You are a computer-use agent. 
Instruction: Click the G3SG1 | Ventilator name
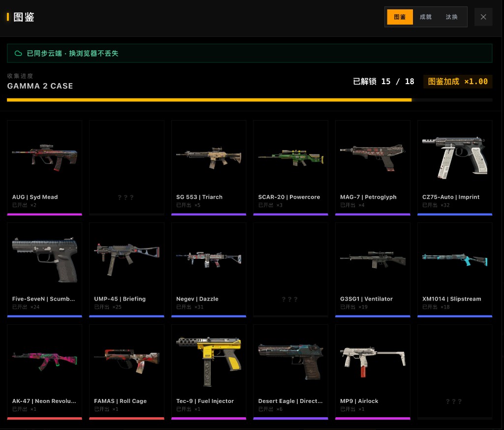tap(366, 299)
